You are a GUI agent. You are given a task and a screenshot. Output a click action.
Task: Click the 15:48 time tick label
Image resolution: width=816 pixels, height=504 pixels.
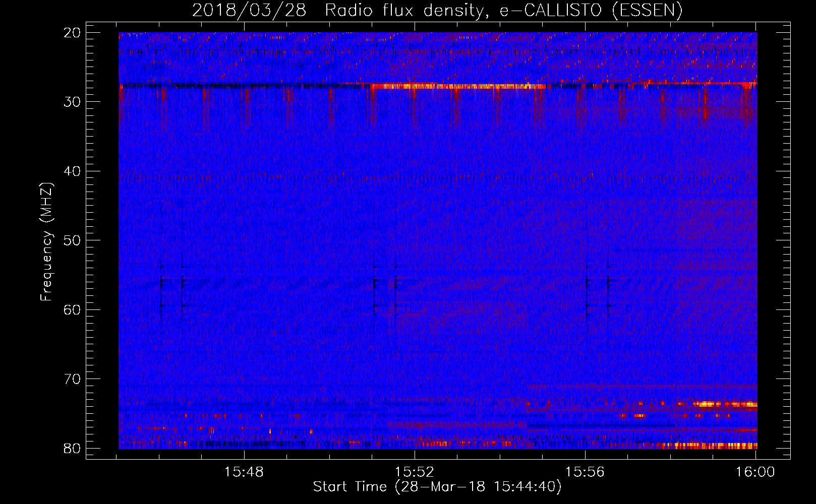pyautogui.click(x=244, y=472)
